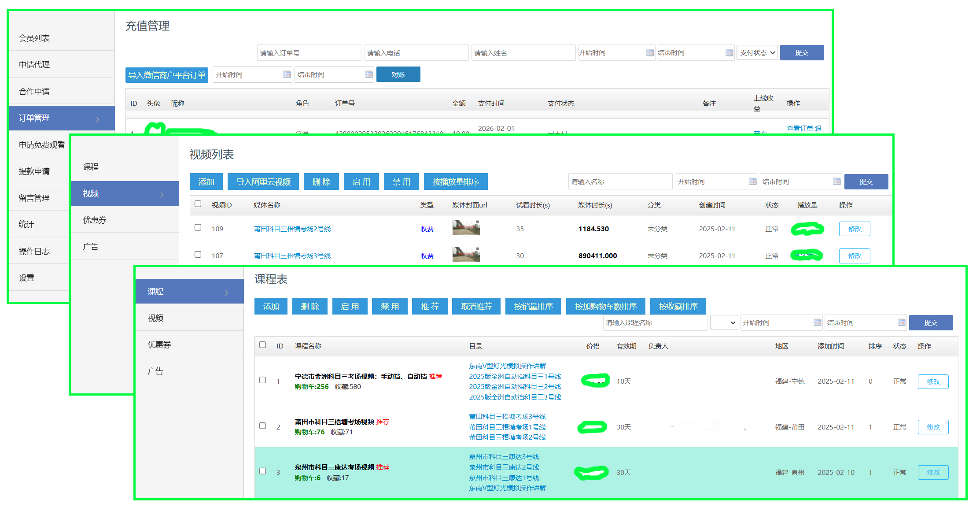The width and height of the screenshot is (980, 511).
Task: Click calendar icon in video list 结束时间
Action: (x=836, y=181)
